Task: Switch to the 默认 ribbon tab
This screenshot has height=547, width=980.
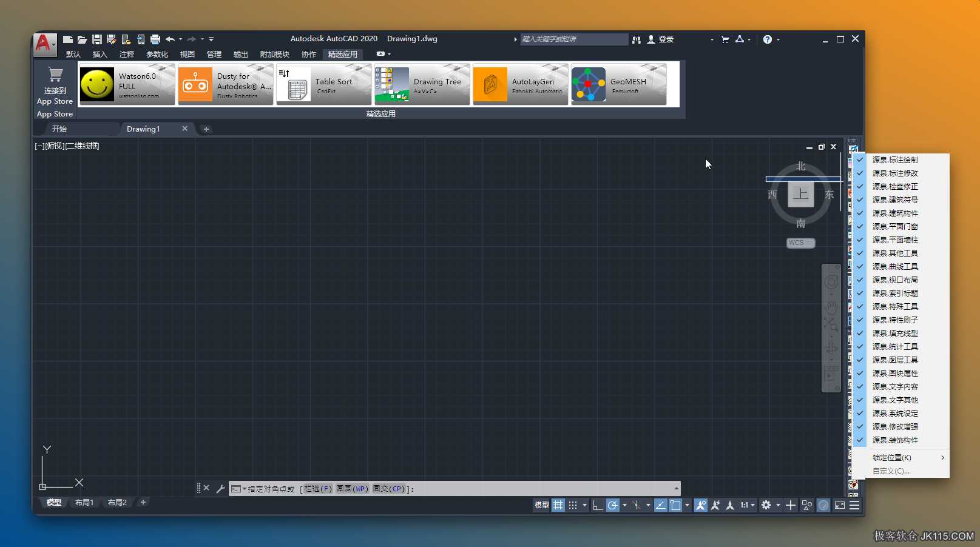Action: [x=73, y=55]
